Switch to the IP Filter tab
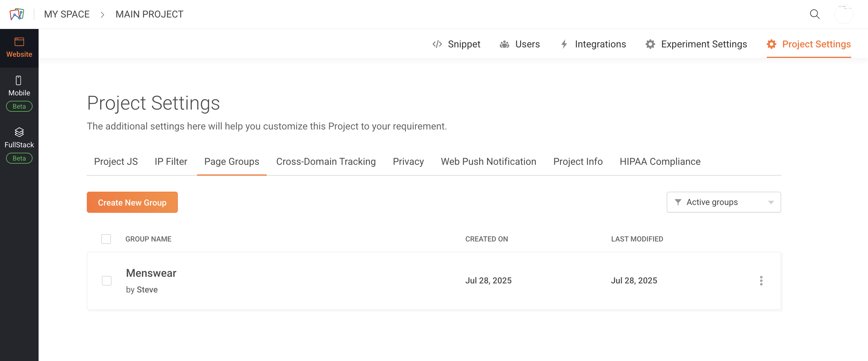This screenshot has height=361, width=868. tap(171, 161)
